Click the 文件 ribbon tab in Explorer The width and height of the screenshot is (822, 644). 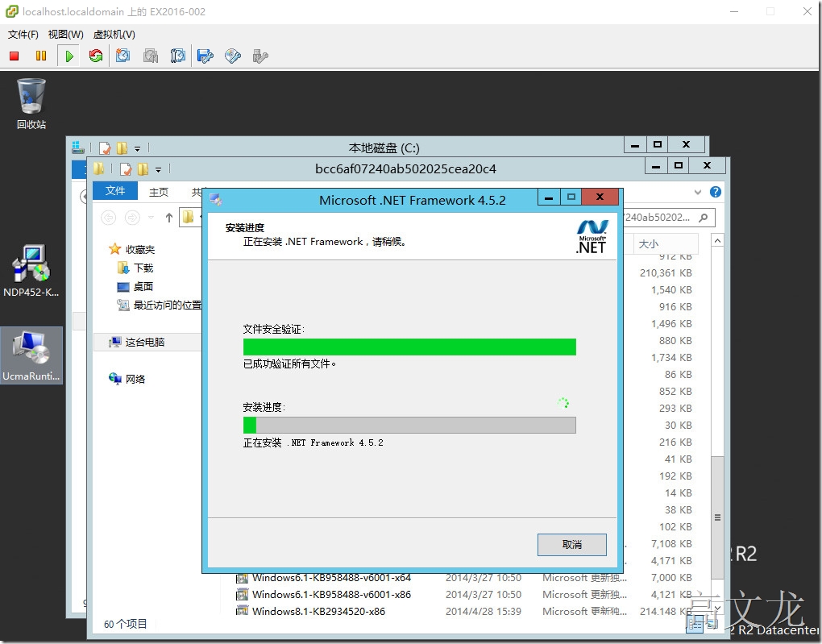(x=114, y=191)
